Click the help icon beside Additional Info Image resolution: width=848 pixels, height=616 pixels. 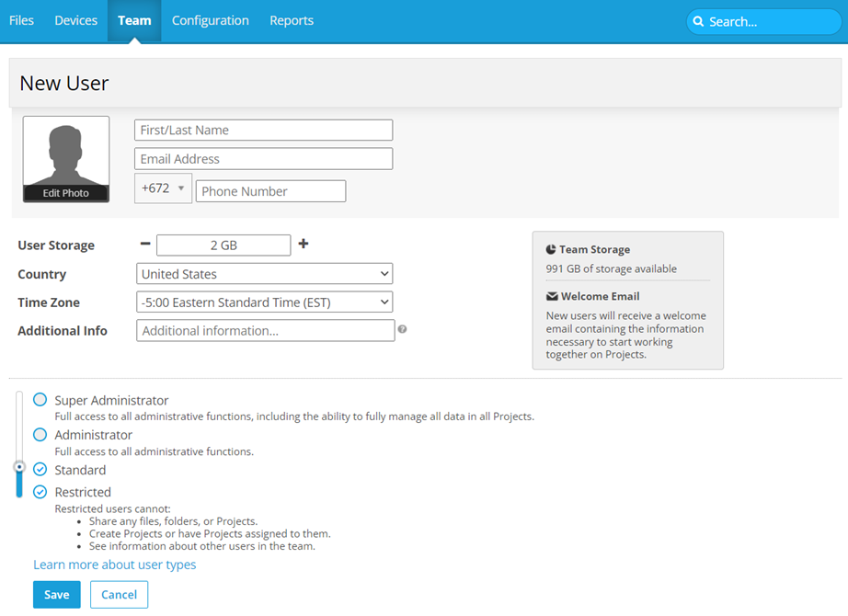point(402,329)
